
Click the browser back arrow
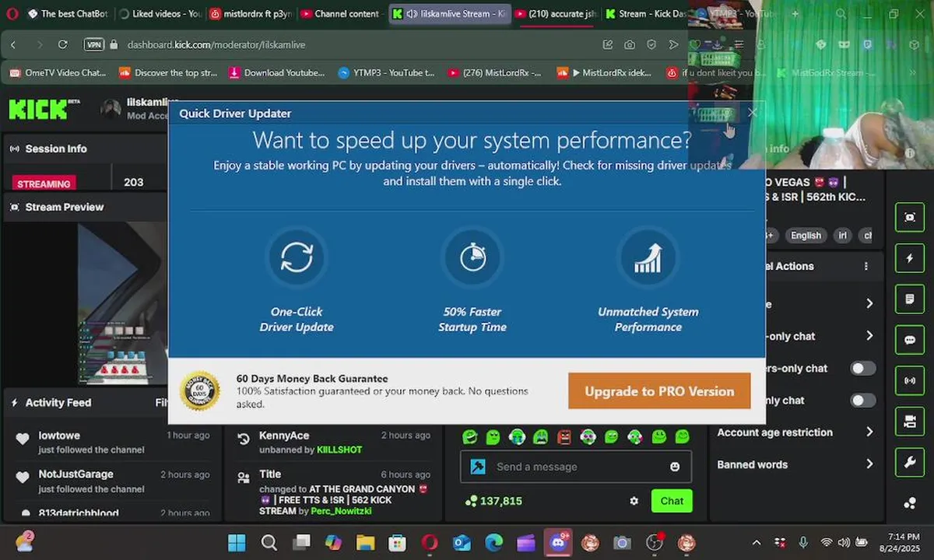13,45
